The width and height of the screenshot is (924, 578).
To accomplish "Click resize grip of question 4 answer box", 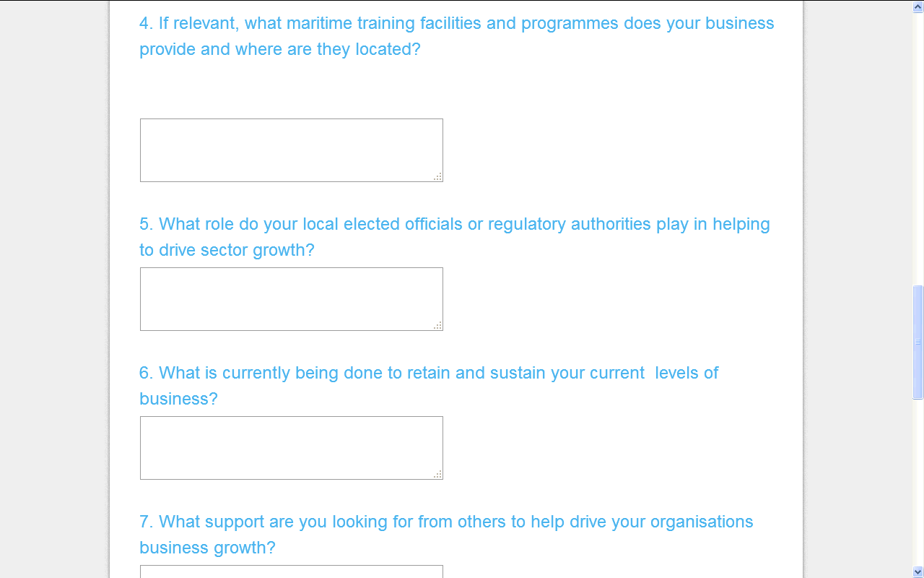I will pyautogui.click(x=437, y=177).
